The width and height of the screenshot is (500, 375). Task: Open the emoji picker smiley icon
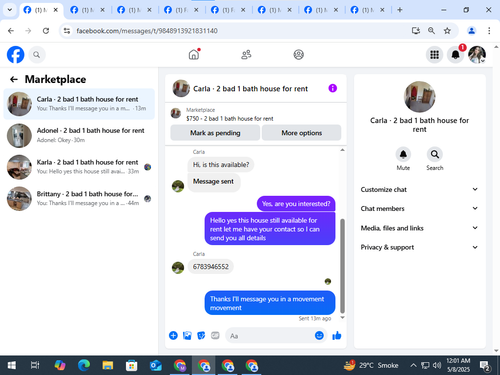[319, 335]
